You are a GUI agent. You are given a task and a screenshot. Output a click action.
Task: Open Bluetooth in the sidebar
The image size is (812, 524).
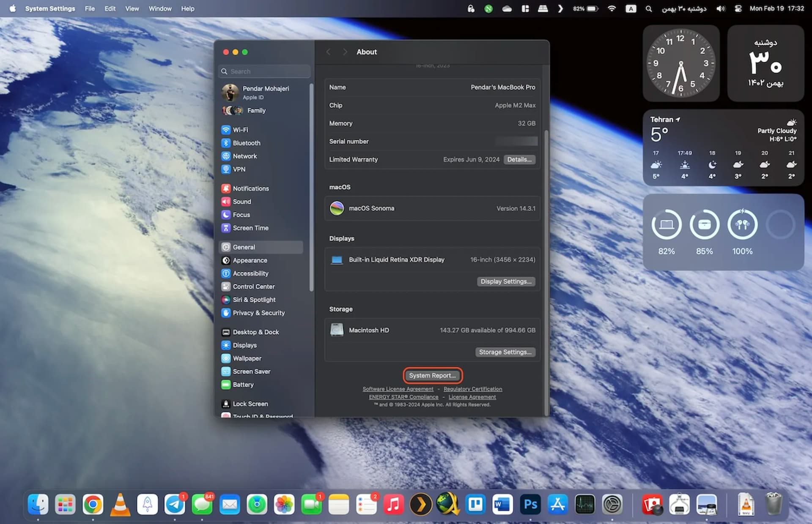pos(246,143)
